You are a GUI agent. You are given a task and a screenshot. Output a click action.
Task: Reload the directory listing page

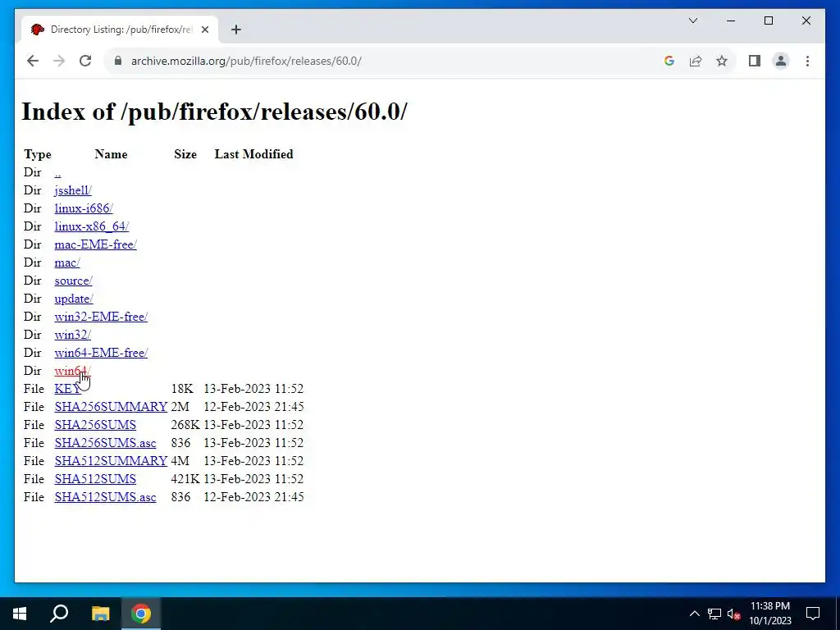(85, 61)
